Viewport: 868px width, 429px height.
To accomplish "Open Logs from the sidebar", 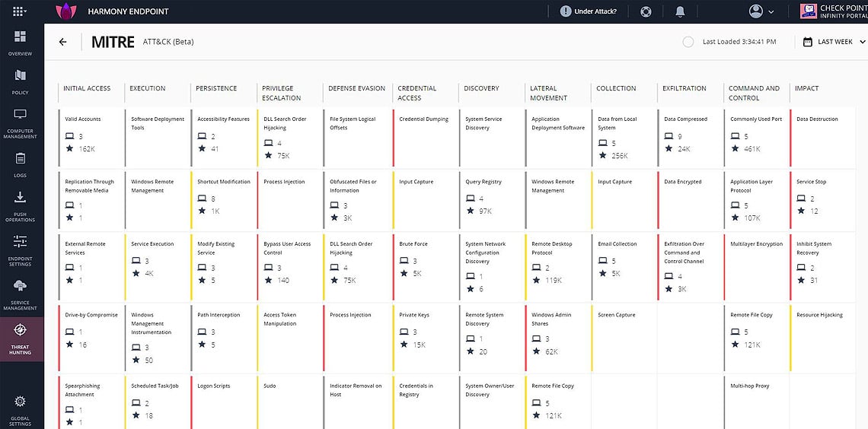I will click(x=20, y=165).
